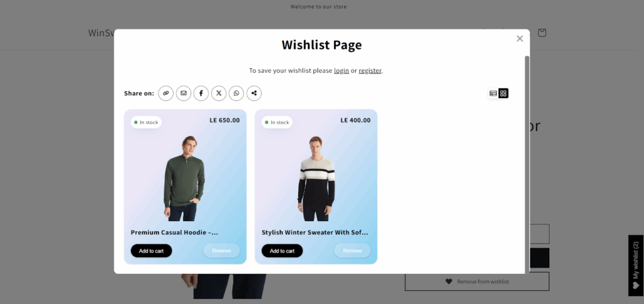The width and height of the screenshot is (644, 304).
Task: Add Premium Casual Hoodie to cart
Action: pos(151,251)
